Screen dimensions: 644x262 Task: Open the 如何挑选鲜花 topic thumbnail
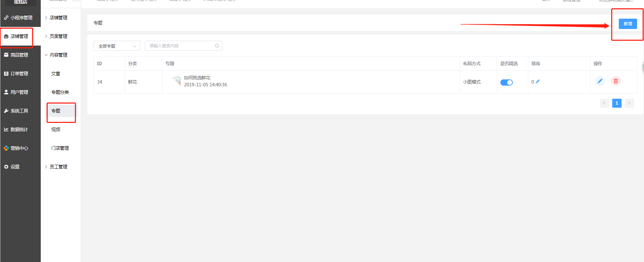coord(177,81)
